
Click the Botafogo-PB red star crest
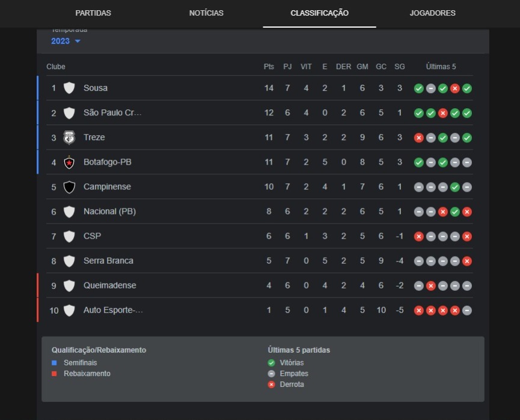pos(69,162)
